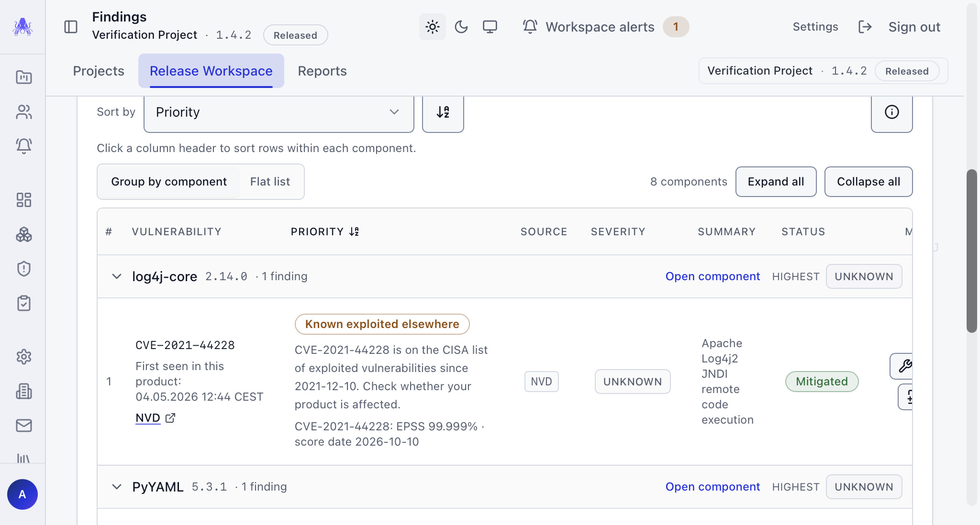Switch to light theme sun icon
The width and height of the screenshot is (980, 525).
433,27
